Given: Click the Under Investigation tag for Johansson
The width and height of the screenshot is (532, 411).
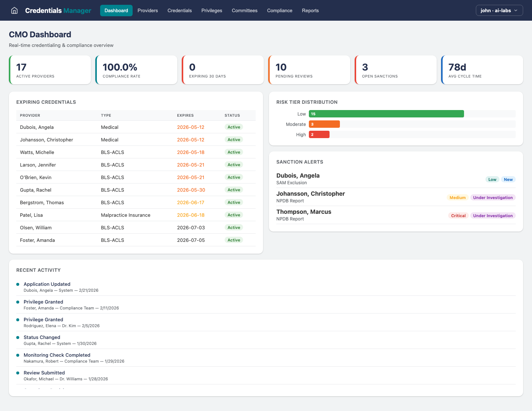Looking at the screenshot, I should [493, 197].
